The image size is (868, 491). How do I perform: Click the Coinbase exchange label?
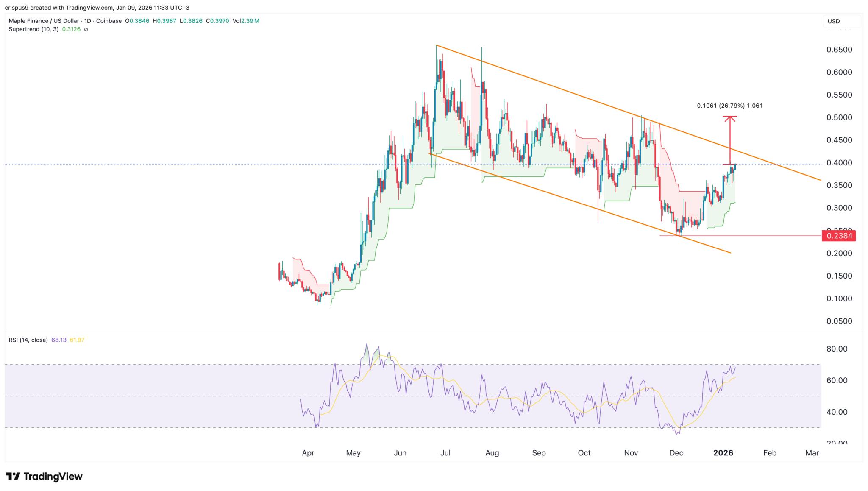110,20
